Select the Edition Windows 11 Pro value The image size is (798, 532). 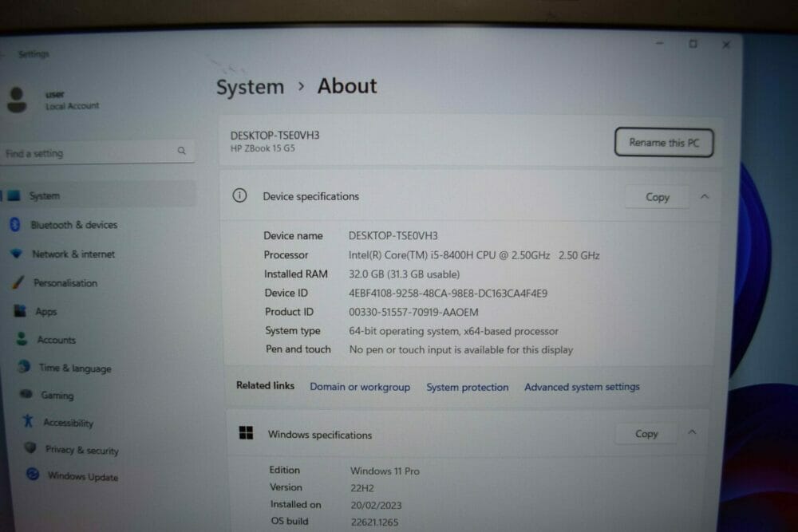(x=385, y=471)
